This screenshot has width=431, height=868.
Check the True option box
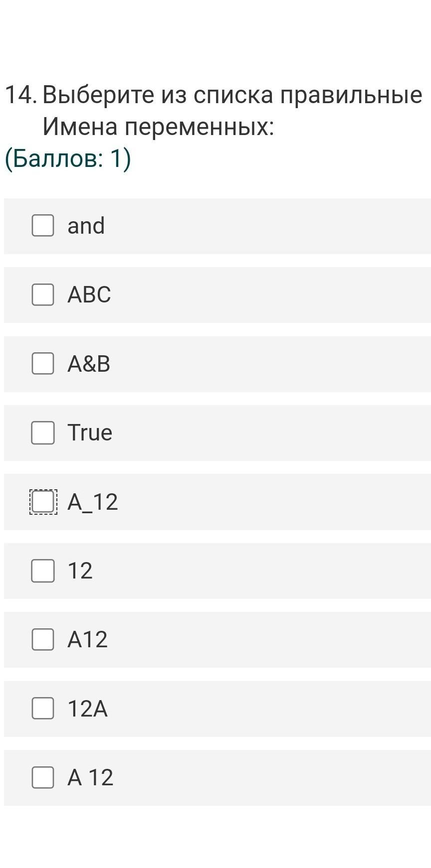click(x=43, y=433)
